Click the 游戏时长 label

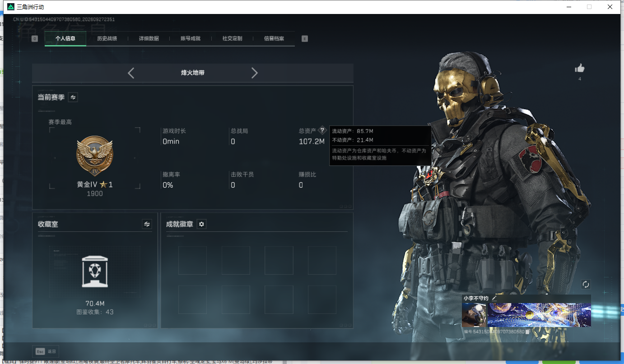[174, 131]
